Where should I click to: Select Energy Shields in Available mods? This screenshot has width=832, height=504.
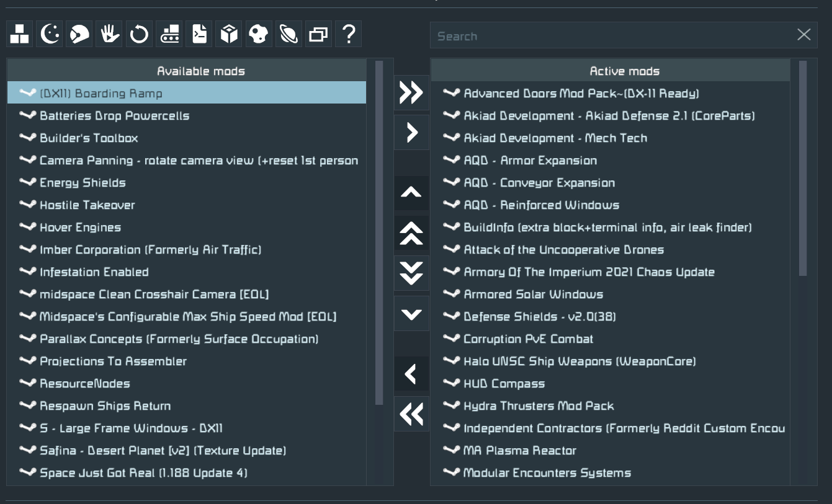83,183
